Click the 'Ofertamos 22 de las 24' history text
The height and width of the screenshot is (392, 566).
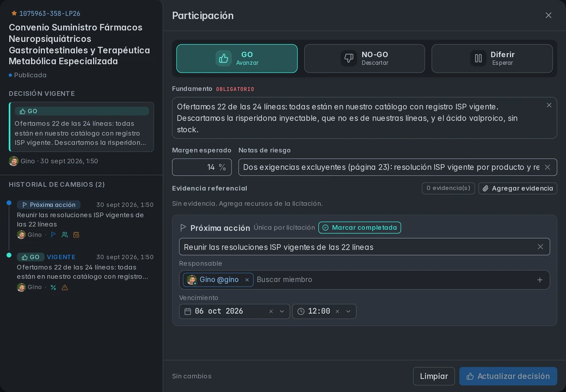[x=82, y=272]
